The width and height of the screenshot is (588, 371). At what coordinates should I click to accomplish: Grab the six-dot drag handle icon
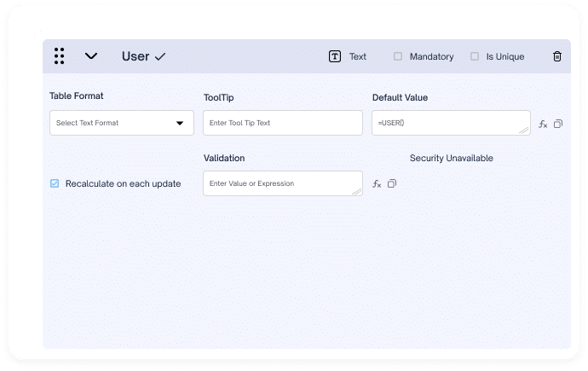click(x=59, y=56)
